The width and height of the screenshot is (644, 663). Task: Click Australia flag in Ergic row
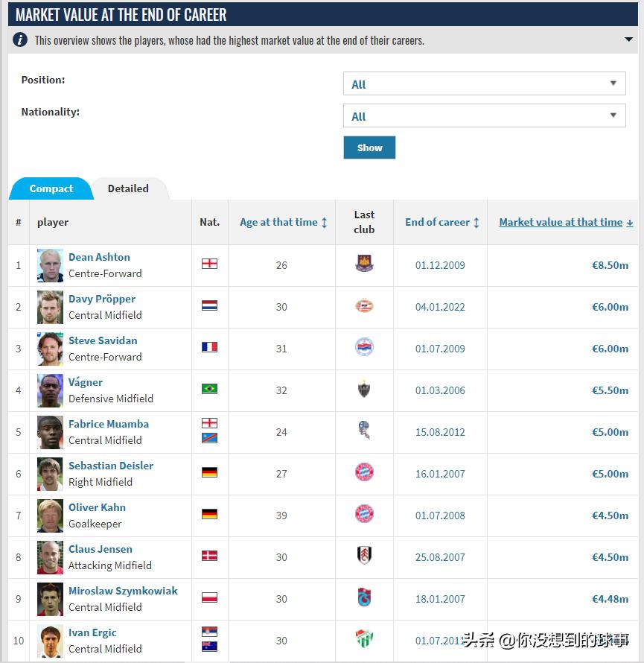pyautogui.click(x=210, y=647)
